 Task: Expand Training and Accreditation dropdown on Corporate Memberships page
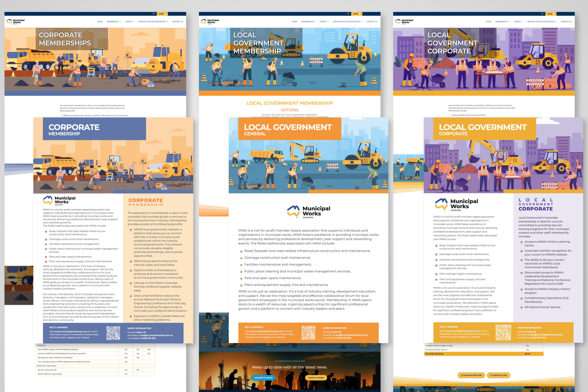pyautogui.click(x=153, y=22)
